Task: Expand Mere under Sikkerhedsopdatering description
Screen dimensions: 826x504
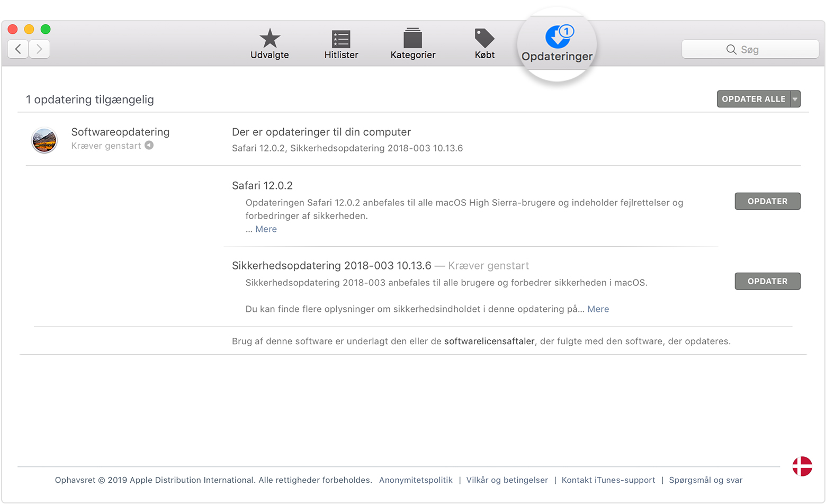Action: [598, 309]
